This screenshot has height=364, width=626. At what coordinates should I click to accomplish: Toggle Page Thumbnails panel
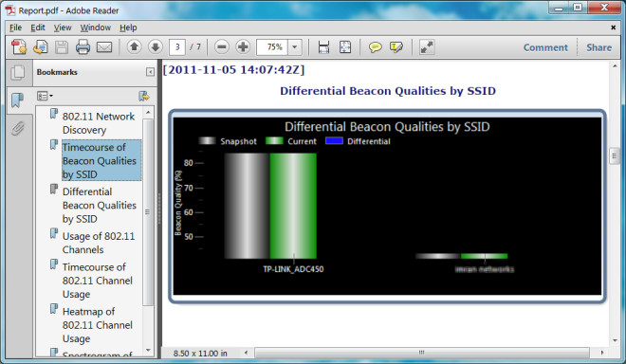(18, 73)
